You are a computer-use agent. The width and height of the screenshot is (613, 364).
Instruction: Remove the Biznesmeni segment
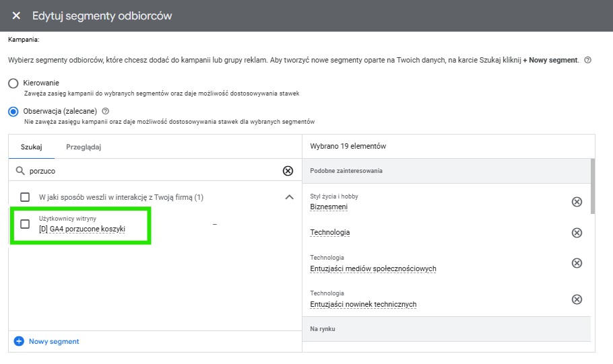pos(577,202)
